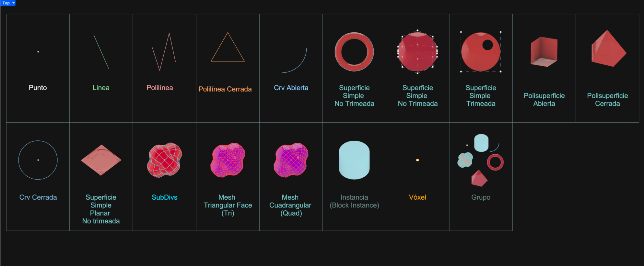Image resolution: width=644 pixels, height=266 pixels.
Task: Click the "Polilínea Cerrada" text label
Action: click(225, 89)
